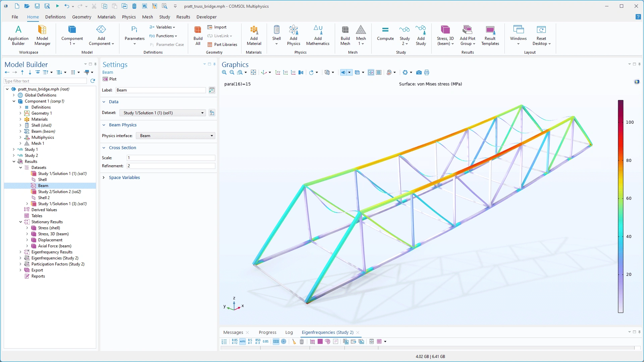Image resolution: width=644 pixels, height=362 pixels.
Task: Open the Dataset dropdown
Action: pos(164,113)
